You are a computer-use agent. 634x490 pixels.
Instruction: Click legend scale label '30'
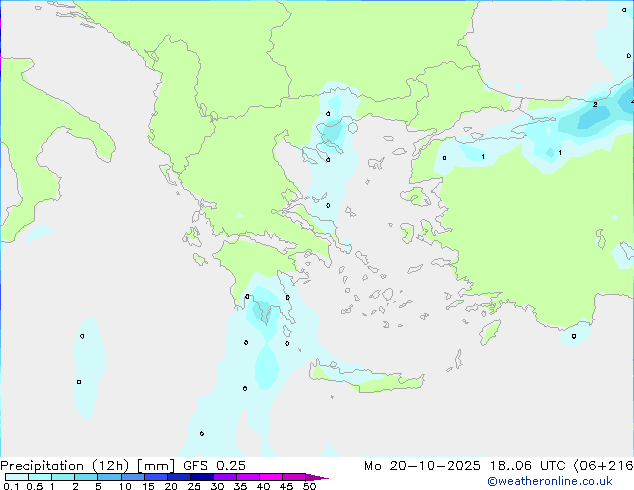pos(217,486)
